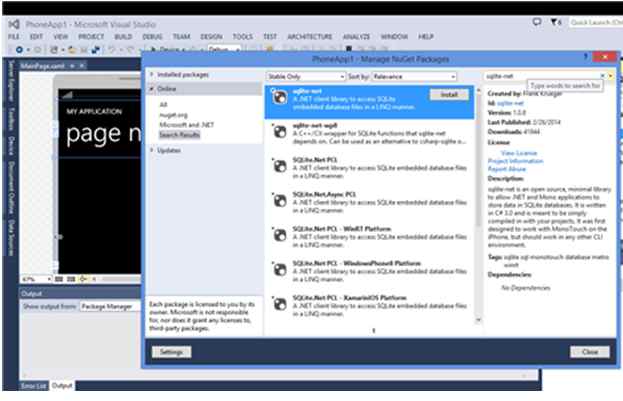Open the VIEW menu
The width and height of the screenshot is (623, 401).
60,36
